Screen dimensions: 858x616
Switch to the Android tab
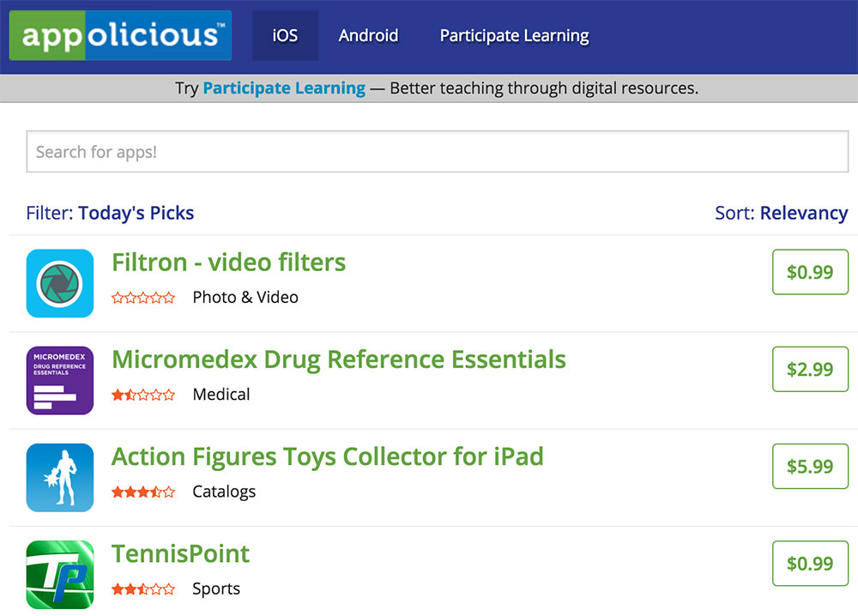click(368, 35)
